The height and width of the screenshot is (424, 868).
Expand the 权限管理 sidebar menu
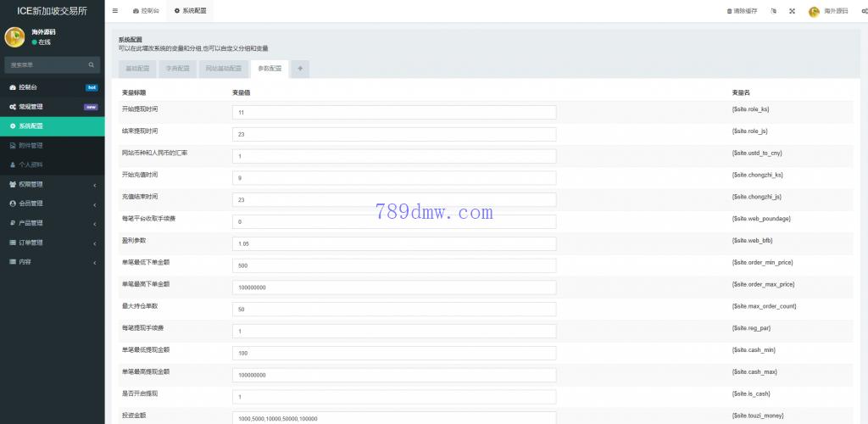[x=51, y=184]
